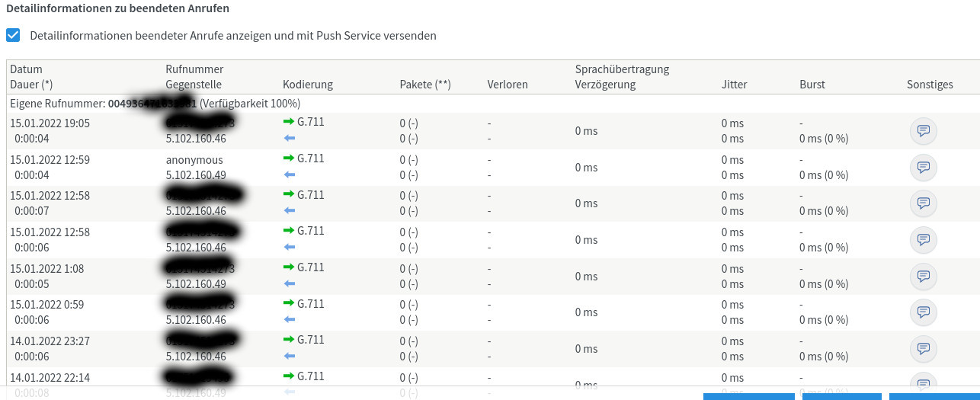980x400 pixels.
Task: Click comment icon for 14.01.2022 23:27 call
Action: pos(924,348)
